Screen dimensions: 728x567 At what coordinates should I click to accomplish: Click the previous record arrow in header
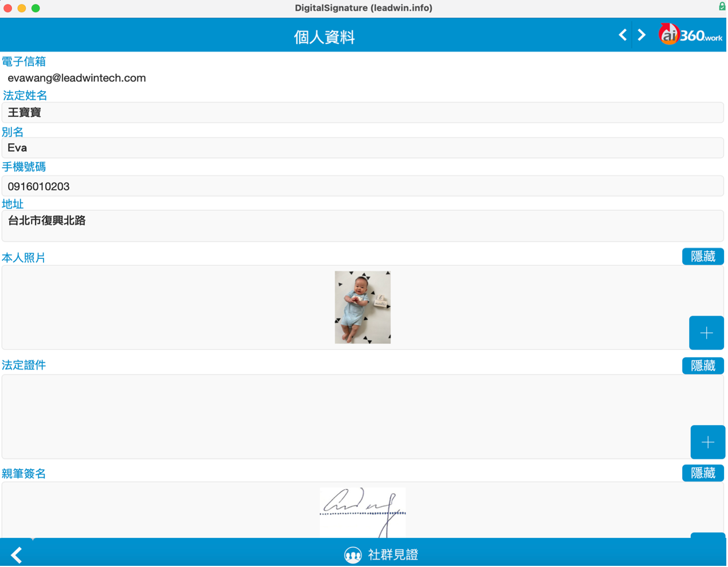point(623,36)
